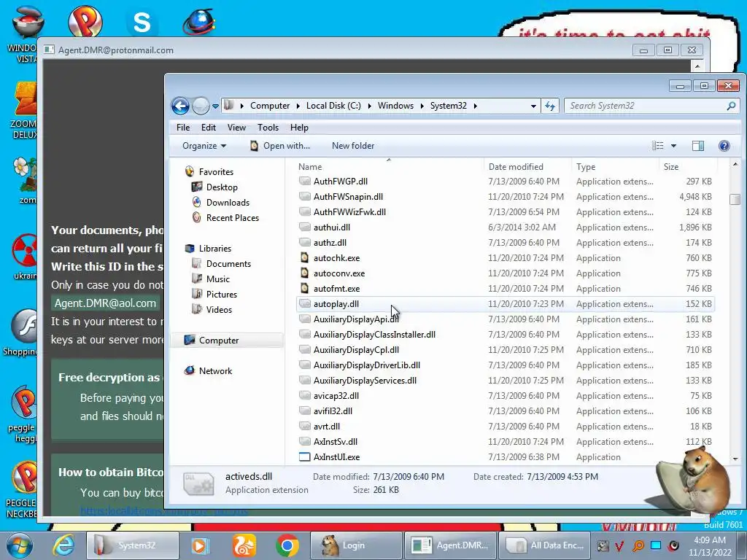
Task: Click the Agent.DMR@aol.com address in ransom note
Action: click(x=105, y=303)
